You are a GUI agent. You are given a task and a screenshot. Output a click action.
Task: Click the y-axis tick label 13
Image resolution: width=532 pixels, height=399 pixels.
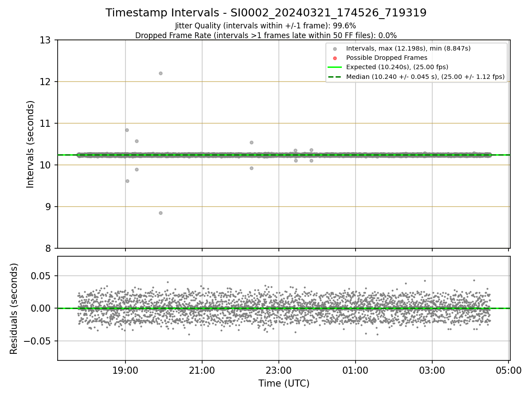click(x=46, y=40)
